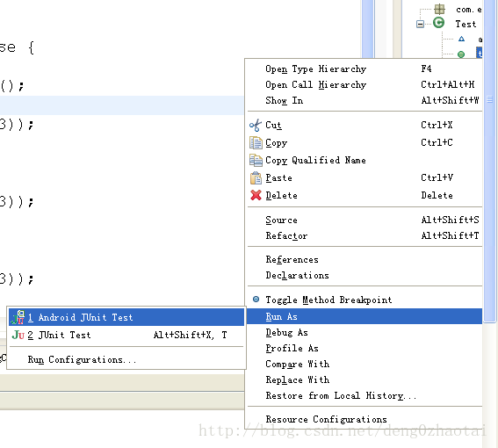
Task: Choose Restore from Local History...
Action: 364,396
